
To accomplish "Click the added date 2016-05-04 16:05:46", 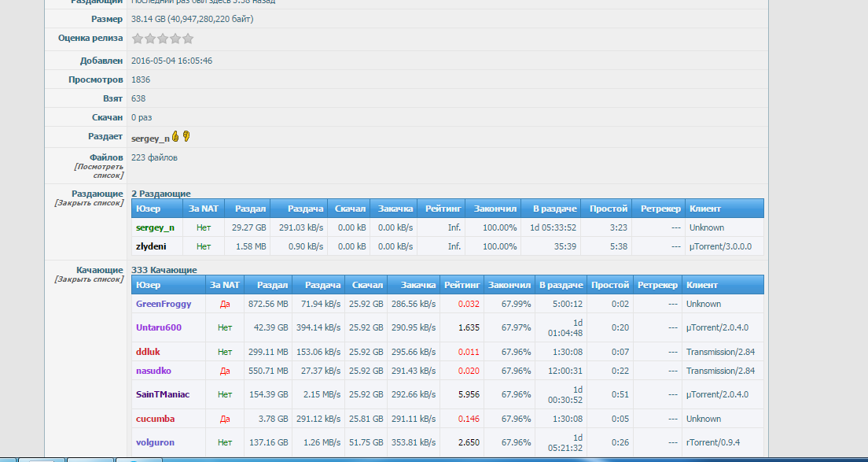I will [x=171, y=61].
